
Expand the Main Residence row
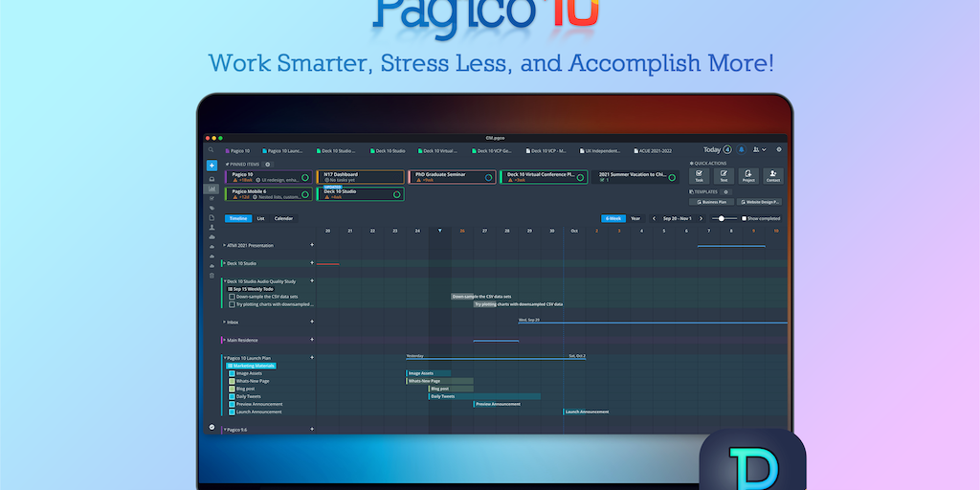pos(225,340)
